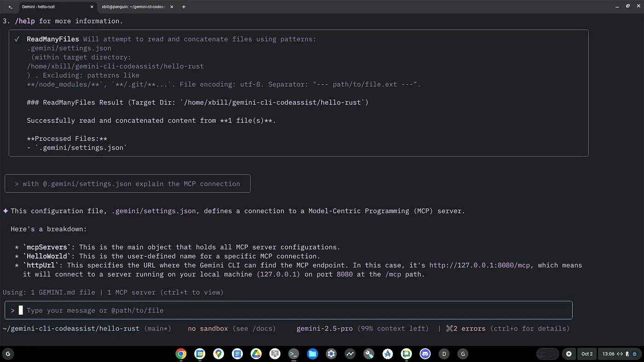644x362 pixels.
Task: Switch to the Gemini - hello-rust tab
Action: coord(51,7)
